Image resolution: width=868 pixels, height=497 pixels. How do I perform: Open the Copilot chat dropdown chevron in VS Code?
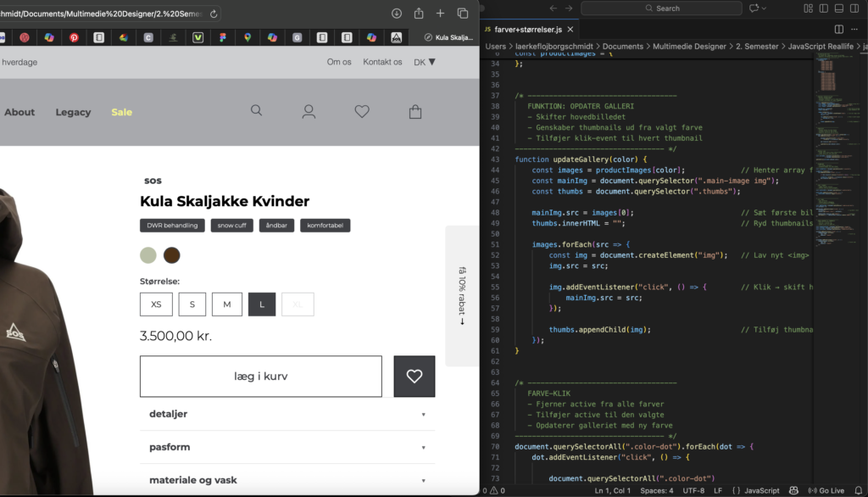point(765,8)
